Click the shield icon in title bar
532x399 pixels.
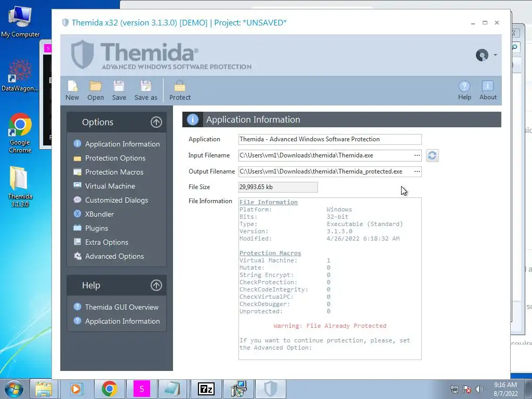65,23
